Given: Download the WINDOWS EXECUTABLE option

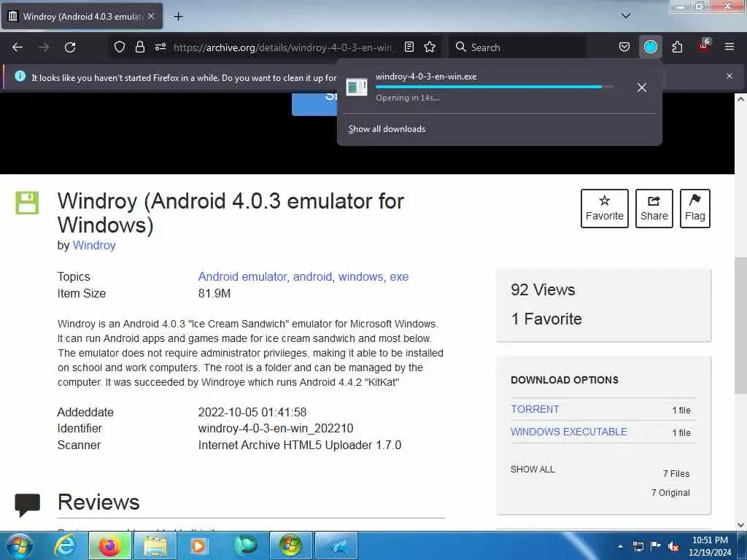Looking at the screenshot, I should coord(569,432).
